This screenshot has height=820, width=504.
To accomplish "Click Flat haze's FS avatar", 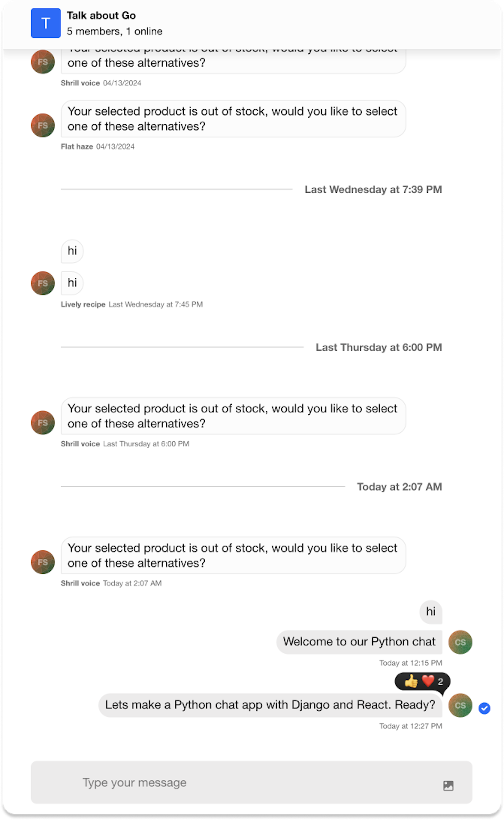I will pos(42,125).
